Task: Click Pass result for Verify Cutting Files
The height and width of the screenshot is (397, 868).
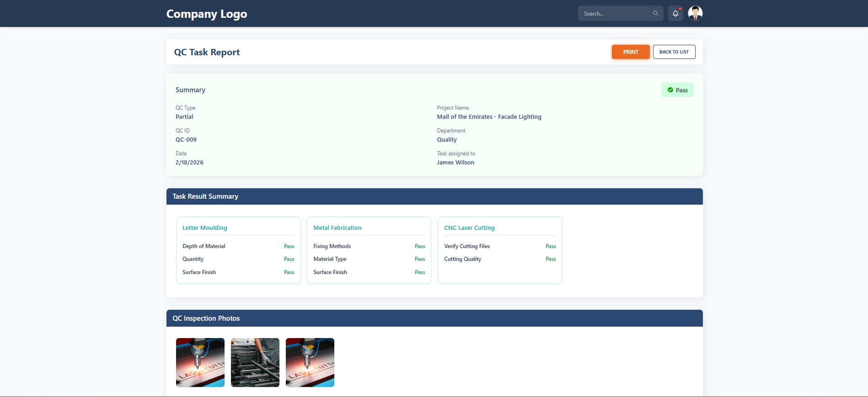Action: tap(551, 246)
